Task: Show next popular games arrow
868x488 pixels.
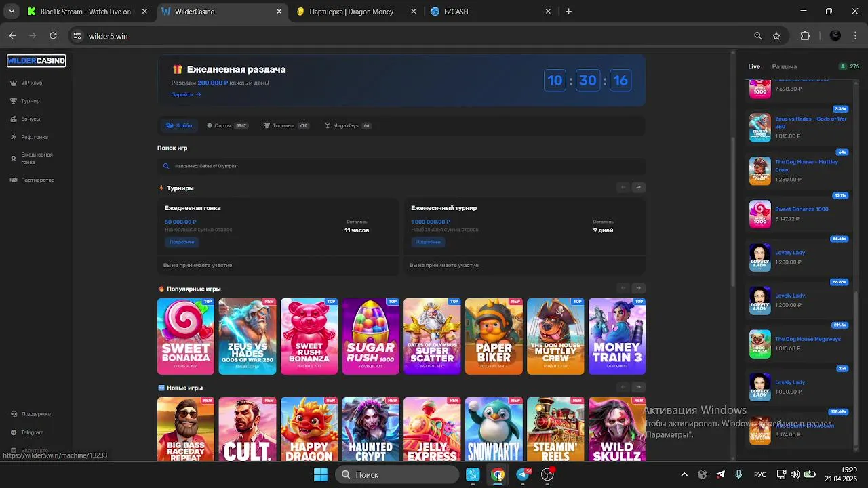Action: pos(638,288)
